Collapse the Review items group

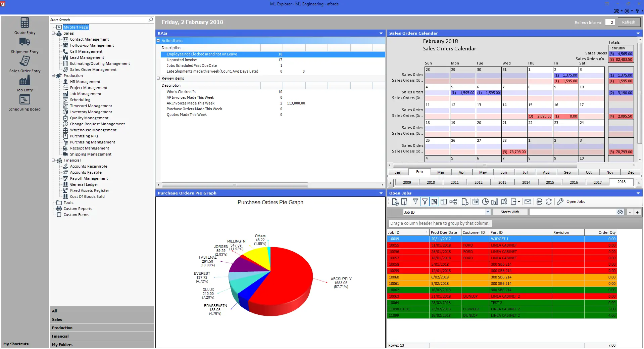158,78
